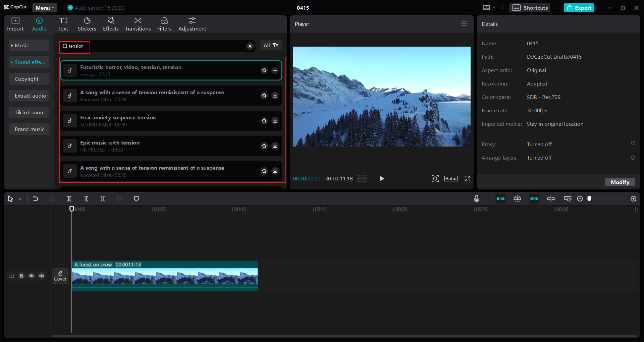Expand the pointer tool mode dropdown
The image size is (644, 342).
(20, 199)
